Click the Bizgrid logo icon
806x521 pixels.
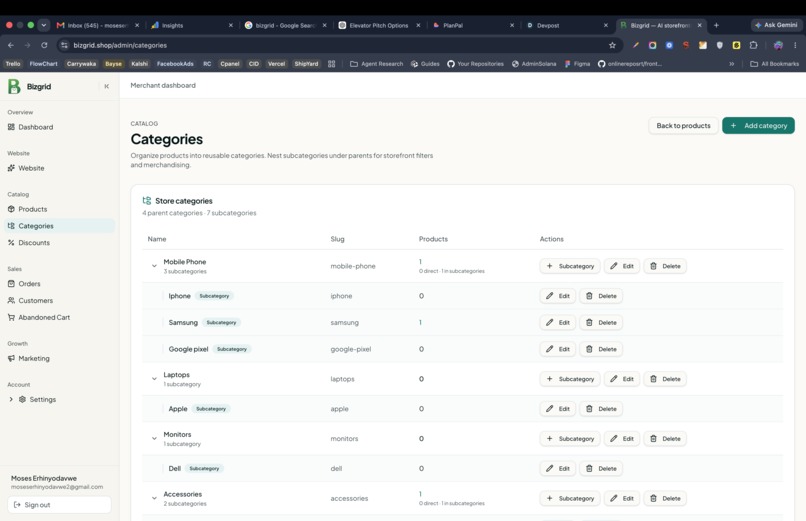point(14,86)
